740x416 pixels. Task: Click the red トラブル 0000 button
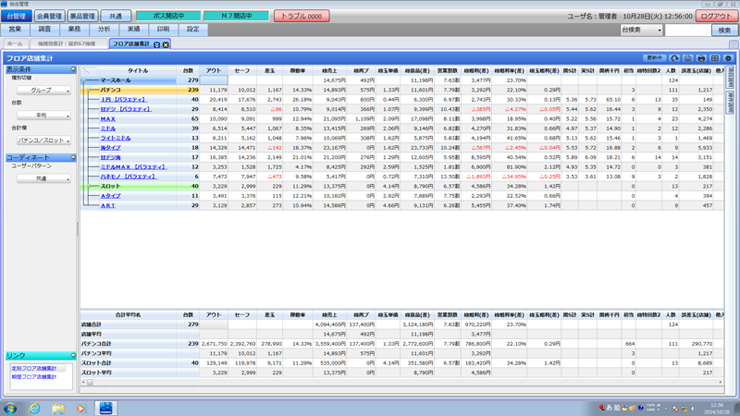tap(302, 16)
